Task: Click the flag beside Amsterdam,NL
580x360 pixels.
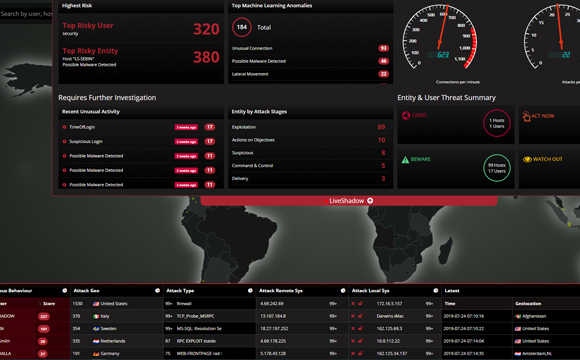Action: [x=518, y=354]
